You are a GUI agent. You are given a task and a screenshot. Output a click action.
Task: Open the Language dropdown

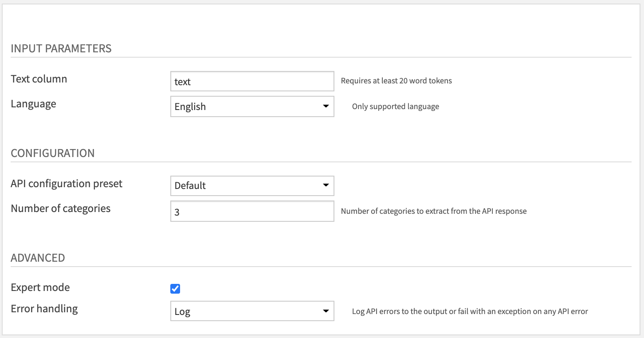(x=252, y=106)
